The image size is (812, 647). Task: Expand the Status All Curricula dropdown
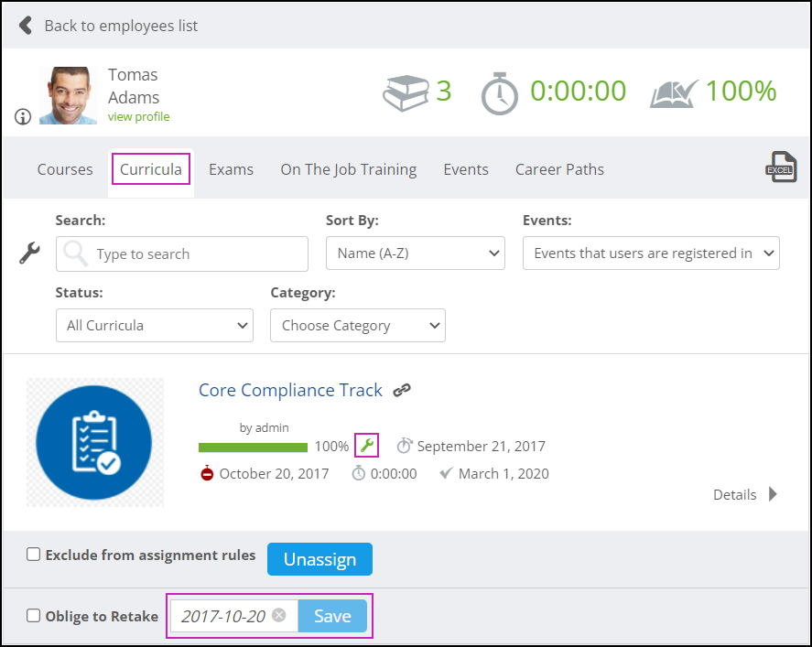[x=155, y=325]
